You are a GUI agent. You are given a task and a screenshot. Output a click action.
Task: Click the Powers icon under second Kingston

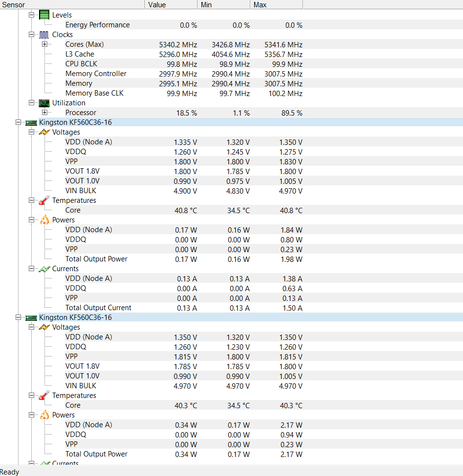click(44, 415)
